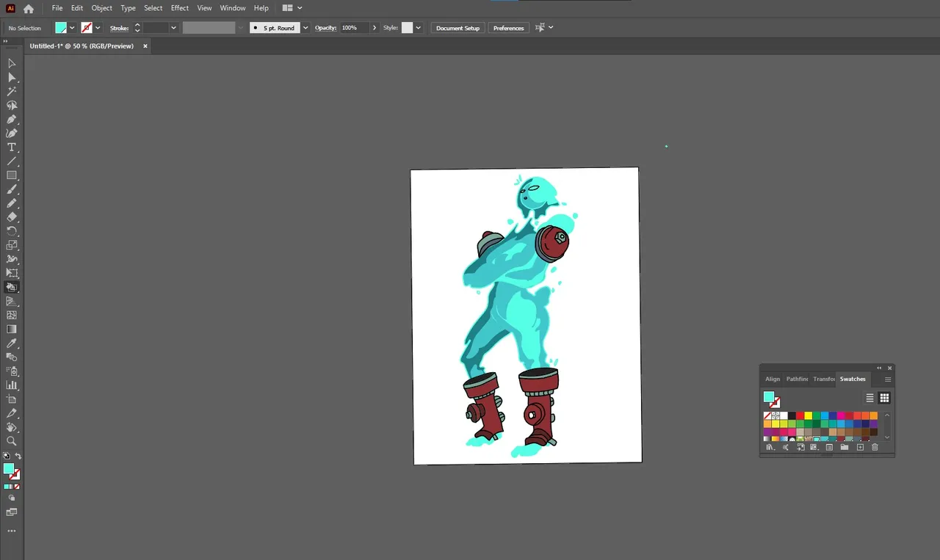The width and height of the screenshot is (940, 560).
Task: Select the Slice tool
Action: [x=12, y=413]
